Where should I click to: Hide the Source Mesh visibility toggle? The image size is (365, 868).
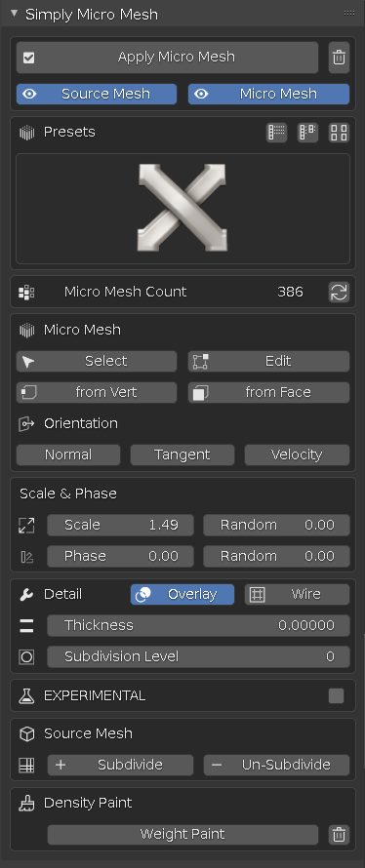pyautogui.click(x=97, y=94)
